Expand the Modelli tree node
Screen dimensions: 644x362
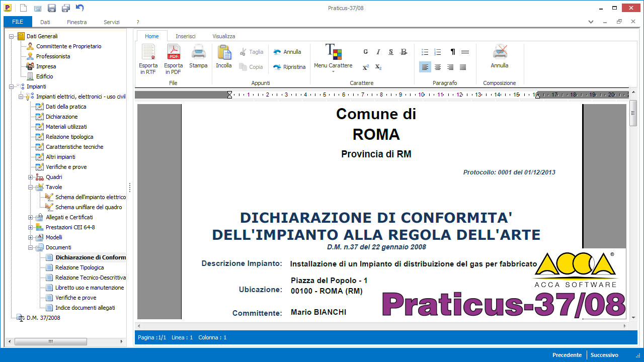31,237
